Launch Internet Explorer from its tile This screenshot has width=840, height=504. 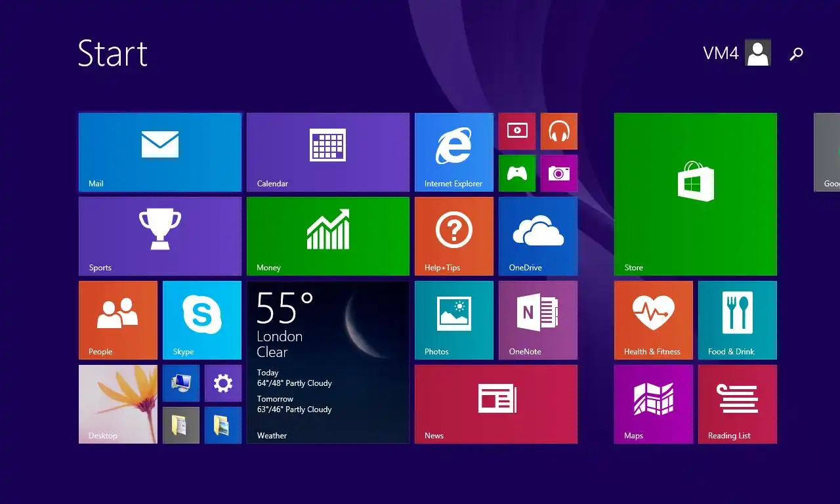point(454,152)
